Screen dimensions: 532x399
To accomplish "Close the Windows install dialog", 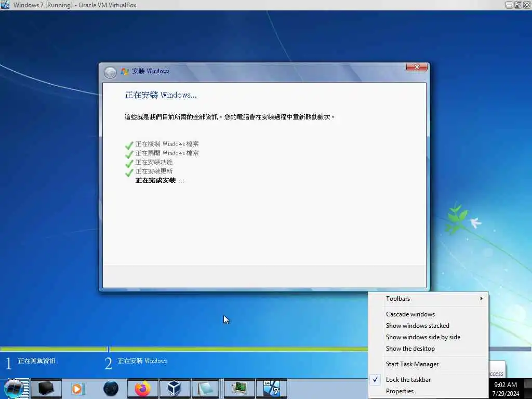I will click(x=417, y=67).
